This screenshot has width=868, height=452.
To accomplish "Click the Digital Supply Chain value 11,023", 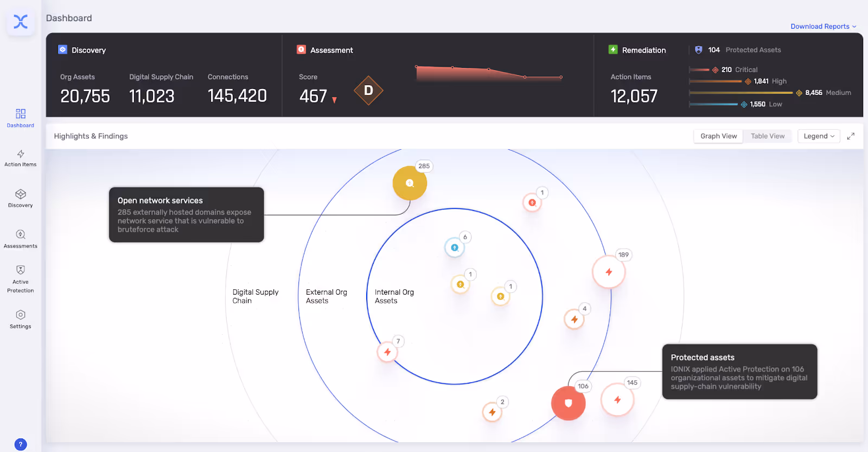I will 152,96.
